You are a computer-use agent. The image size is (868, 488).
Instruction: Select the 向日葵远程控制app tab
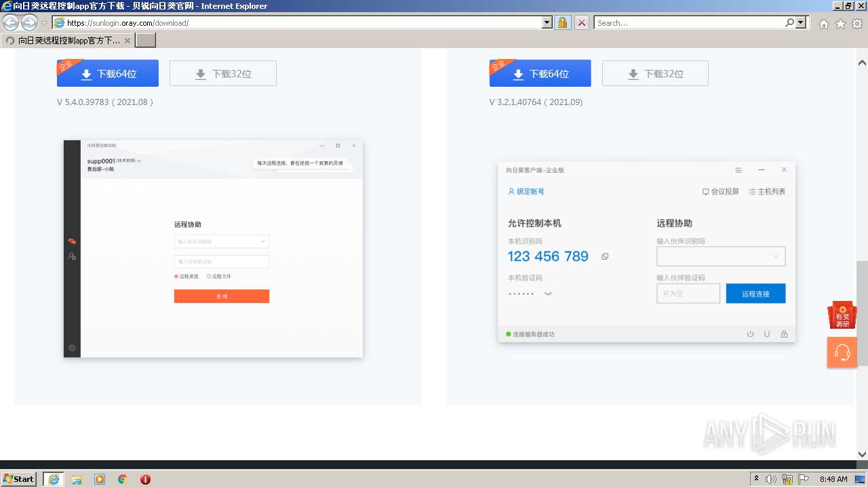68,41
